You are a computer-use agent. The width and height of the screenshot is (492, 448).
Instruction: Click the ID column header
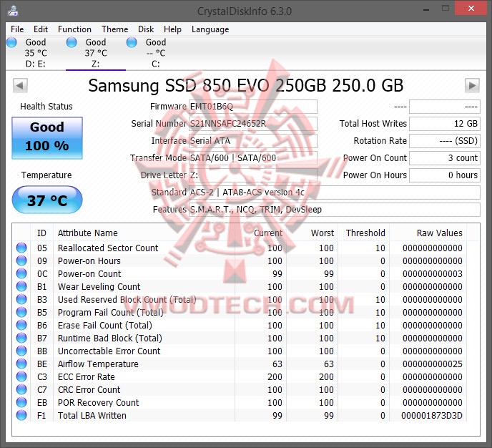point(41,233)
